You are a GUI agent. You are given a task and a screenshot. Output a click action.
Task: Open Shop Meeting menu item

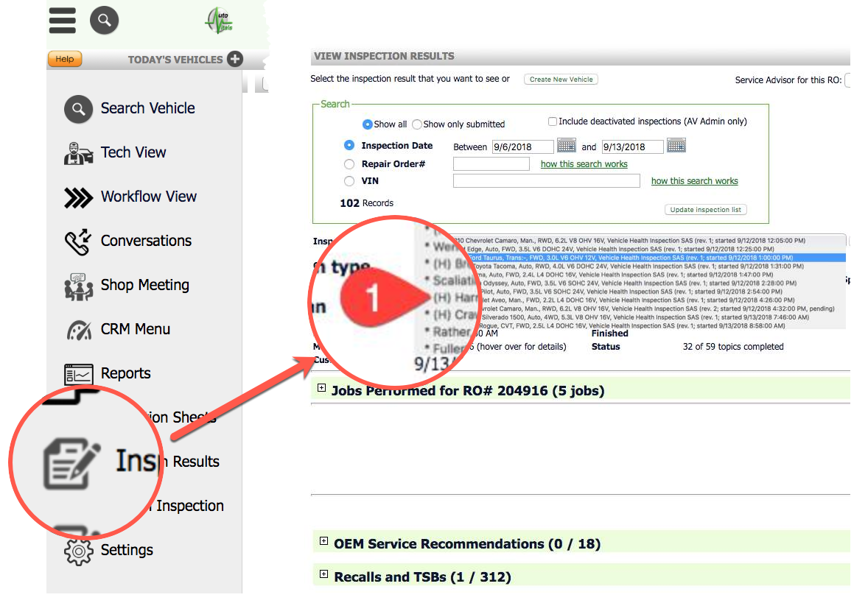click(144, 286)
